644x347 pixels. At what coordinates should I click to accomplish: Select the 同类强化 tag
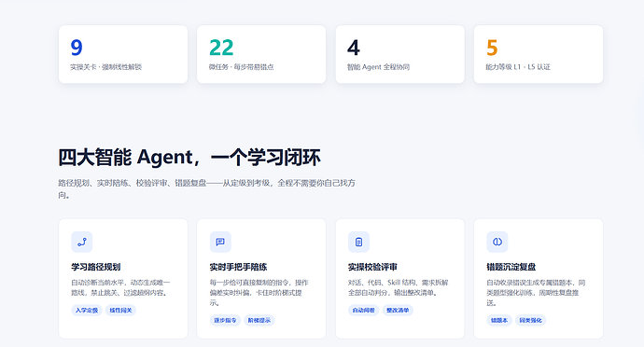click(x=530, y=320)
